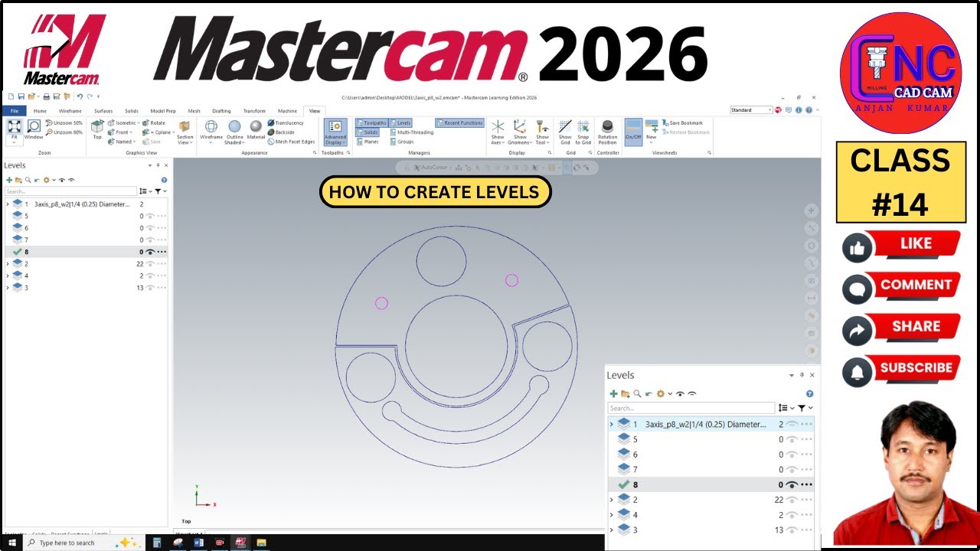The image size is (980, 551).
Task: Toggle the Groups manager
Action: 402,142
